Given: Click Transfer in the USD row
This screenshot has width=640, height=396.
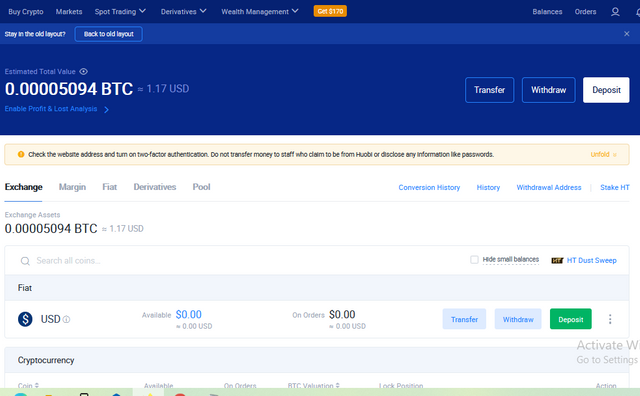Looking at the screenshot, I should 464,319.
